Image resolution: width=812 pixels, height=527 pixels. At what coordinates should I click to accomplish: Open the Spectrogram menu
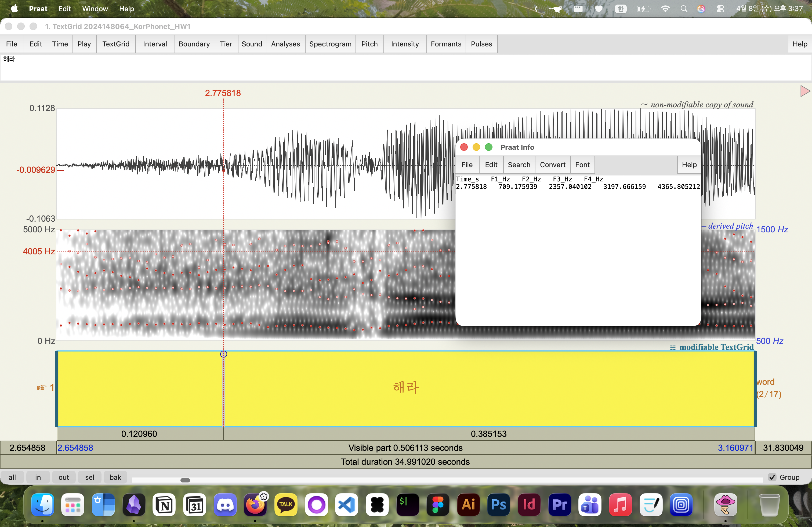[x=330, y=44]
